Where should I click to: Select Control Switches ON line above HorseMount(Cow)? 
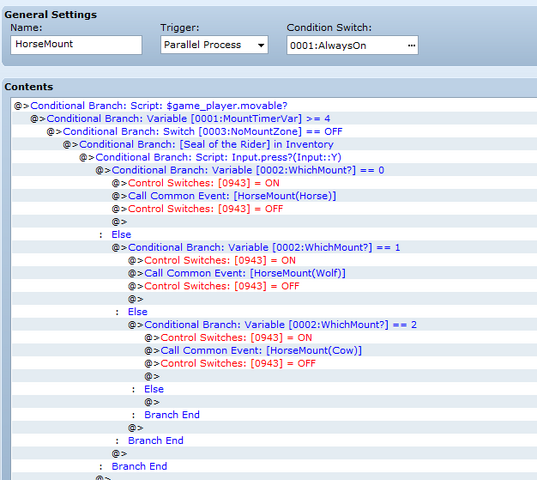[x=274, y=338]
